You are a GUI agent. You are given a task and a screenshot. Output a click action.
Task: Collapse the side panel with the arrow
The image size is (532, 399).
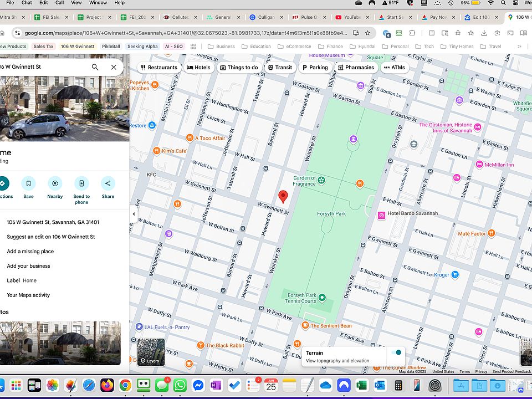click(133, 214)
